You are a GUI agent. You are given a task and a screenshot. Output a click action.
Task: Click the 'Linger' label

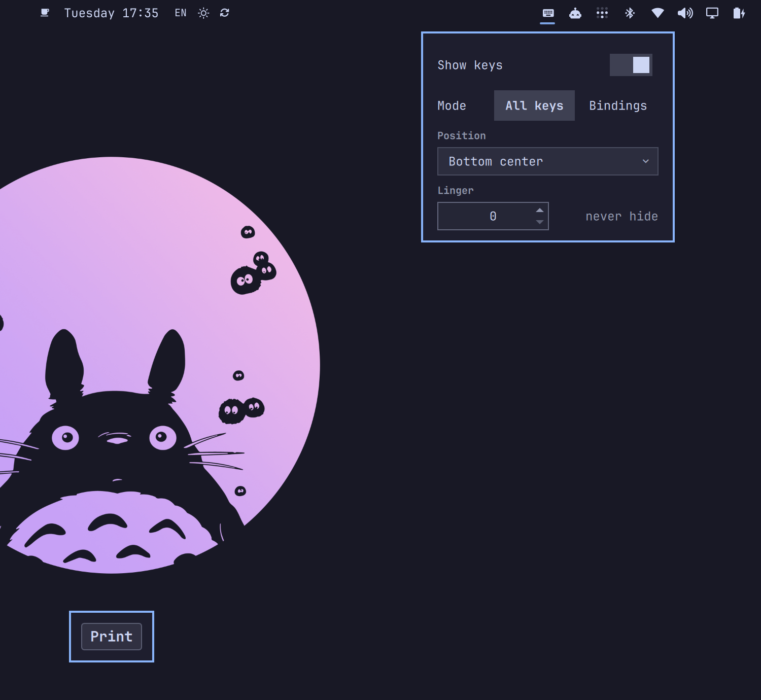456,190
